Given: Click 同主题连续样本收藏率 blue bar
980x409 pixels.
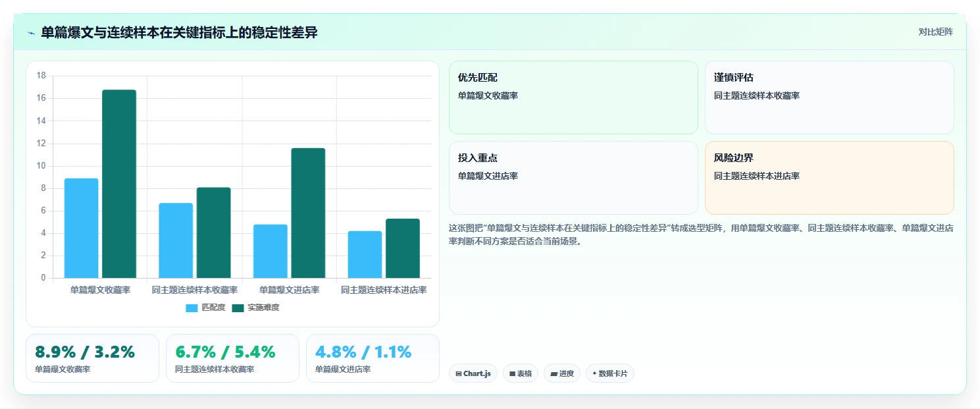Looking at the screenshot, I should [176, 240].
